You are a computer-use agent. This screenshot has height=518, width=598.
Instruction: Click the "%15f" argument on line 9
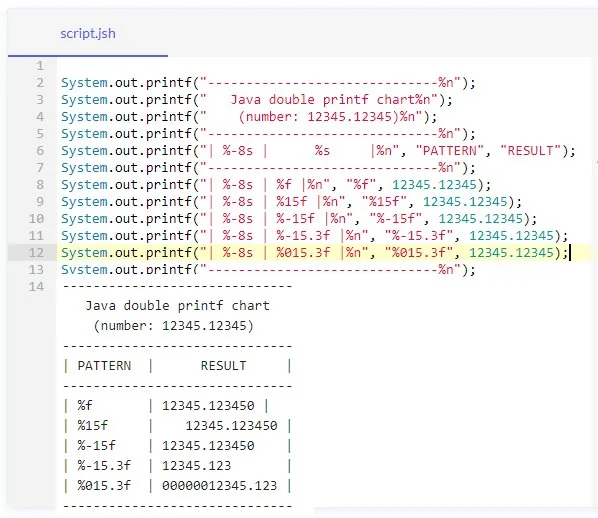(384, 202)
